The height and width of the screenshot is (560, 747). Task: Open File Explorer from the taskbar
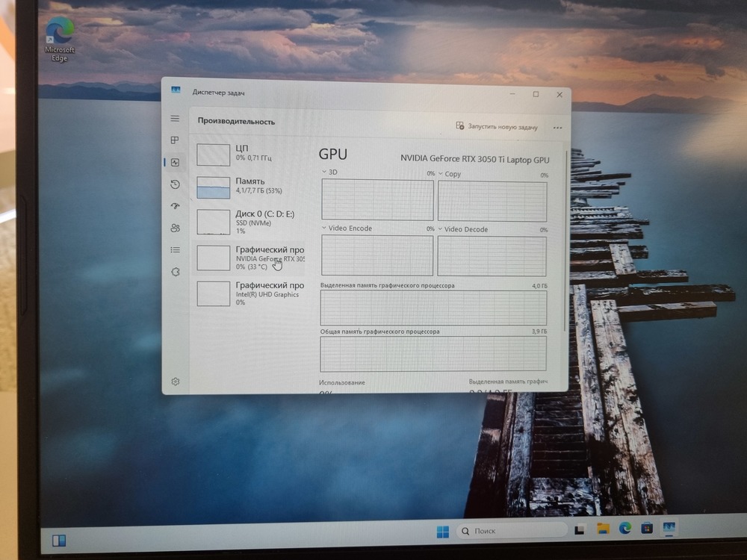[x=603, y=529]
